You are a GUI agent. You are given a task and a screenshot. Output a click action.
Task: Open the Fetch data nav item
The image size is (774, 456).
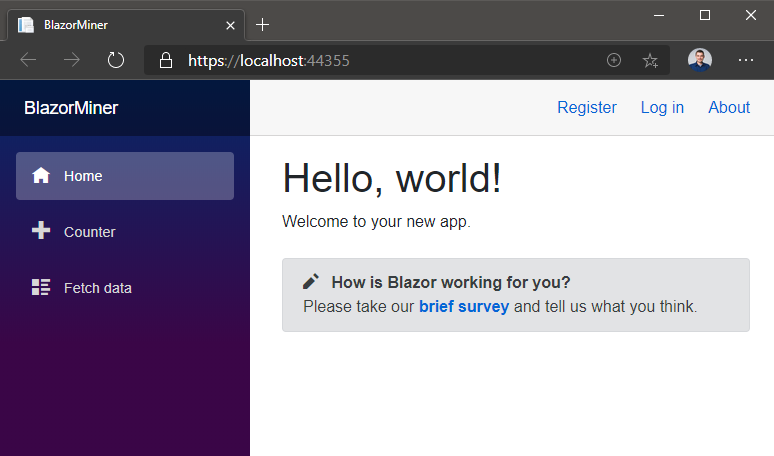pos(125,288)
